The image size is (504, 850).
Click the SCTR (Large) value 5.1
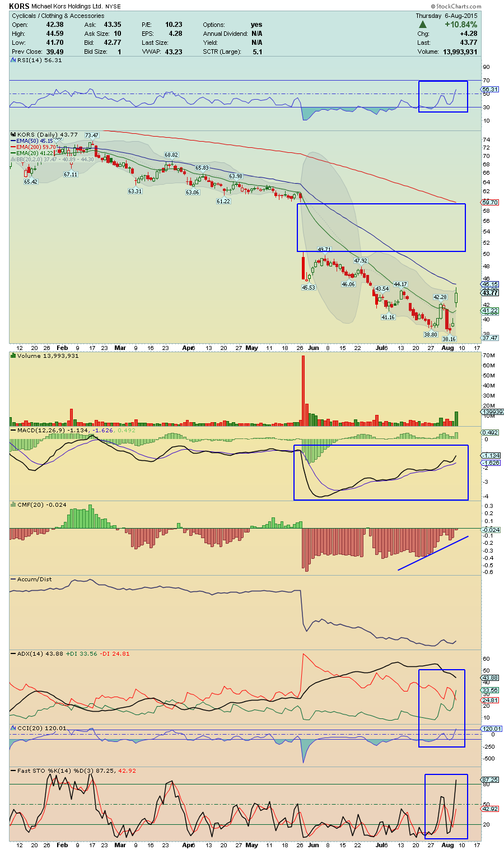(258, 52)
